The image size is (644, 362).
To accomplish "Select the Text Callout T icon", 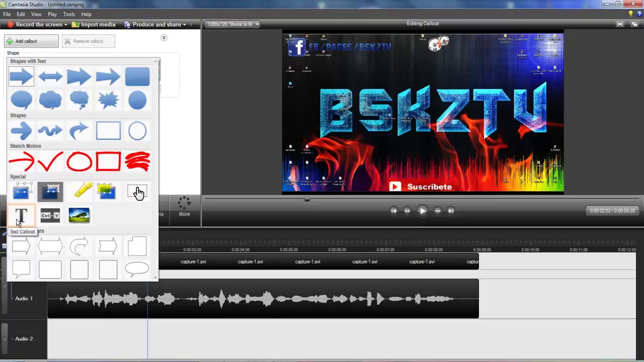I will (x=21, y=216).
